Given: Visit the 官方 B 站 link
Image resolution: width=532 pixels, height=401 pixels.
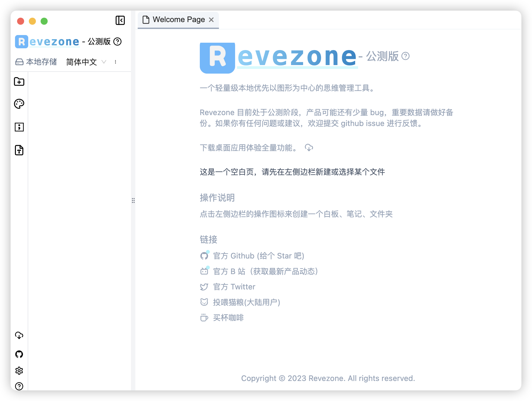Looking at the screenshot, I should (265, 271).
